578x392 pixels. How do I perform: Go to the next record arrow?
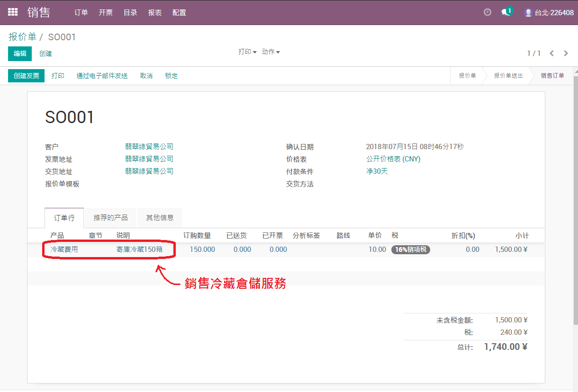[x=566, y=53]
